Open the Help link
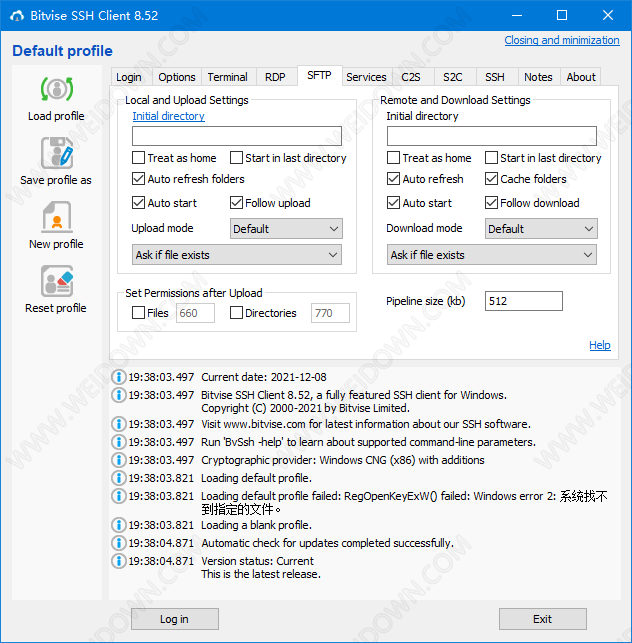This screenshot has height=643, width=632. (x=600, y=345)
